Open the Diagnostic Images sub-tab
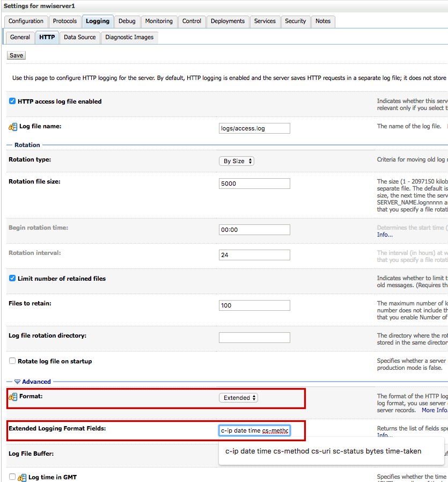 click(129, 37)
